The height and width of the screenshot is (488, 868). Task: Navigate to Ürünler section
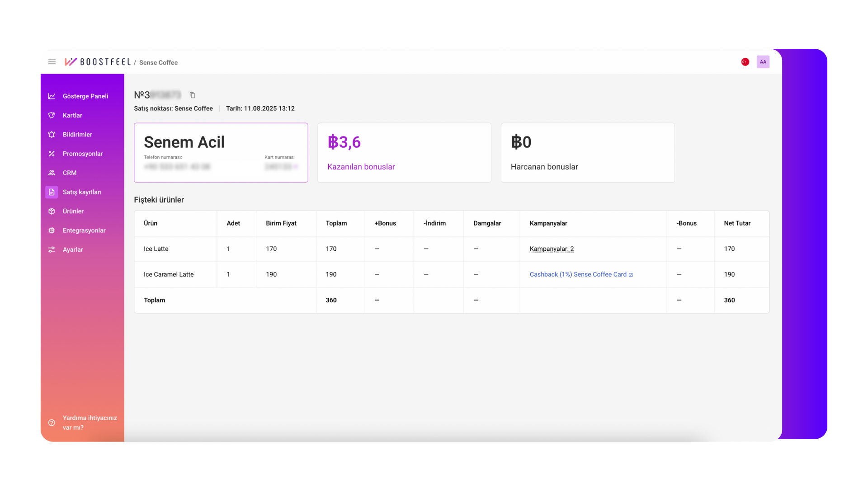pyautogui.click(x=73, y=211)
